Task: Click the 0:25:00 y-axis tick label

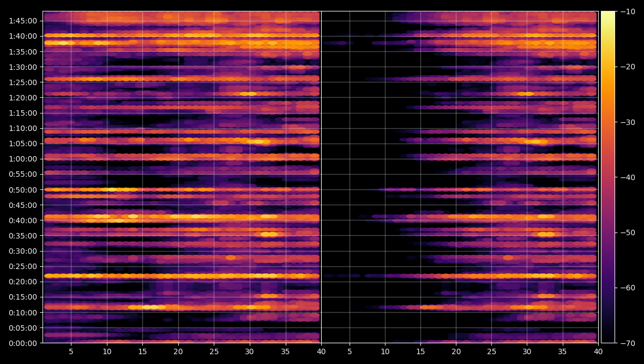Action: [23, 266]
